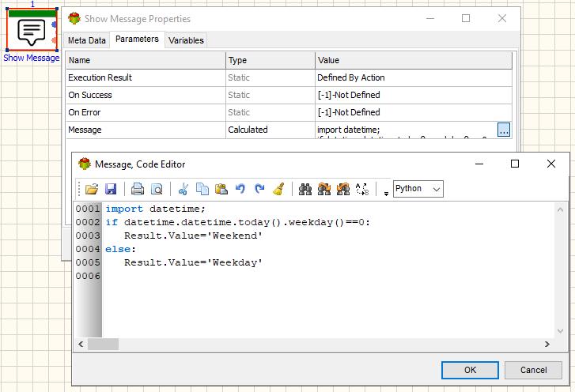Expand toolbar overflow options arrow

386,193
